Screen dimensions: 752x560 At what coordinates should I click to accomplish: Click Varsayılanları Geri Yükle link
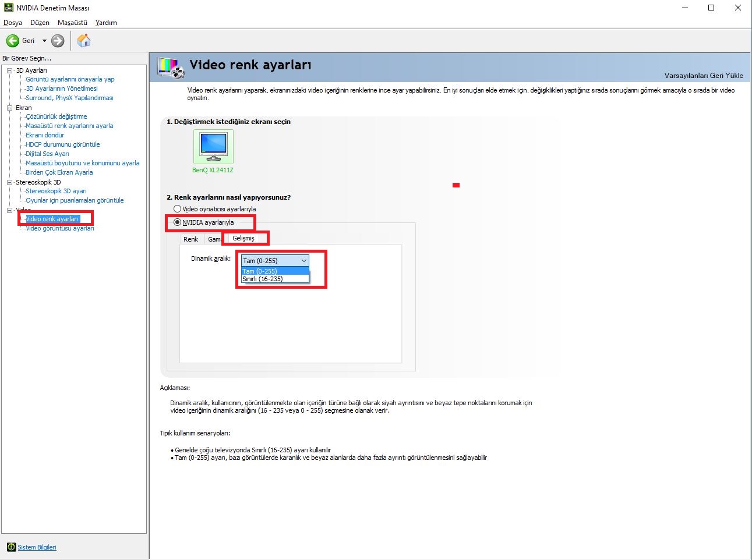(704, 76)
